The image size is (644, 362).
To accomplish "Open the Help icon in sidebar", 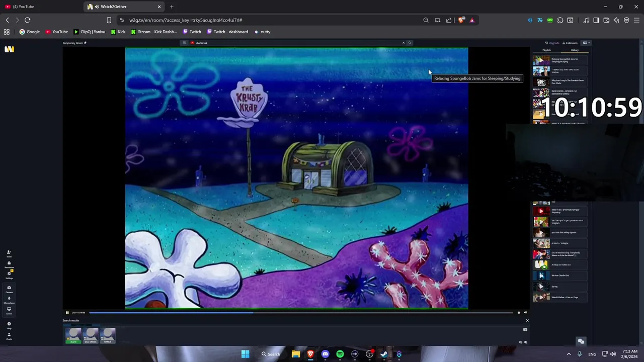I will point(9,325).
